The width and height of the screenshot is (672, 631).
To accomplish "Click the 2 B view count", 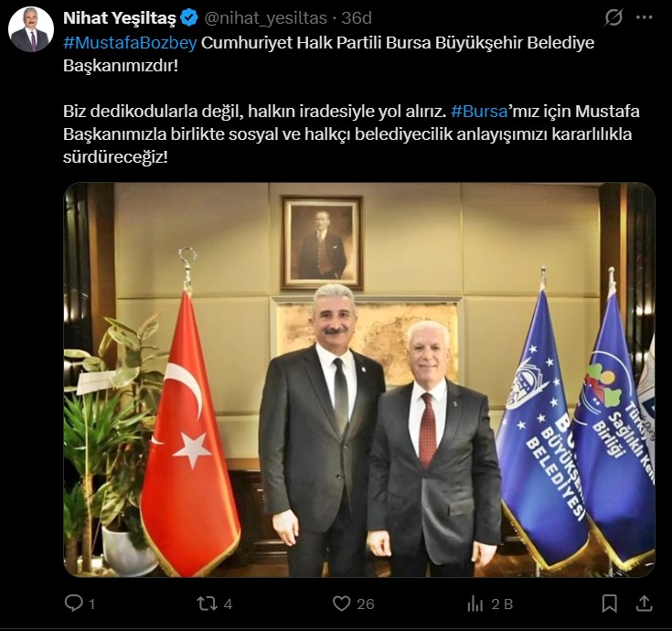I will pos(502,604).
